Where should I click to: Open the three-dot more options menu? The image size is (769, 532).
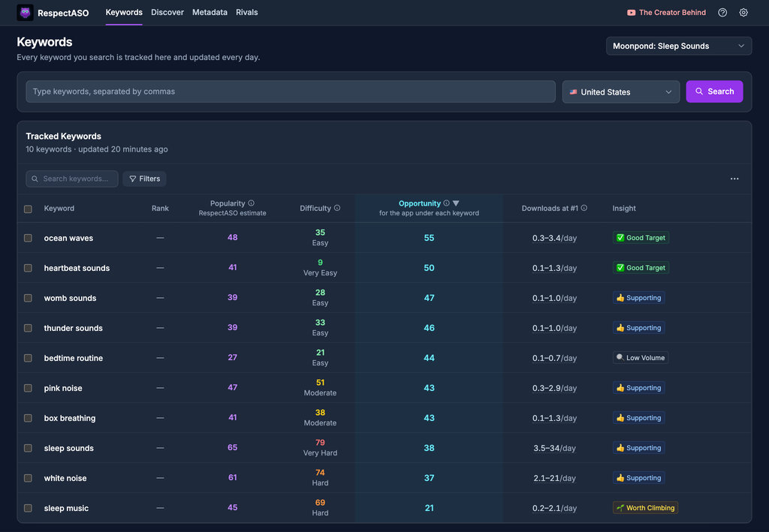(x=734, y=179)
